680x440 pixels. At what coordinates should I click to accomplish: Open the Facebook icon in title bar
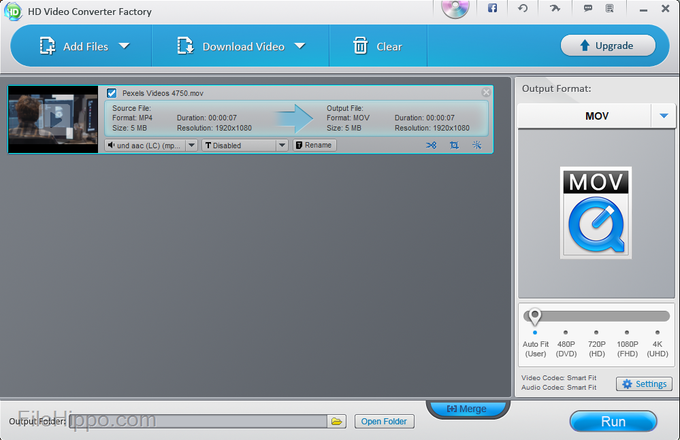tap(492, 8)
